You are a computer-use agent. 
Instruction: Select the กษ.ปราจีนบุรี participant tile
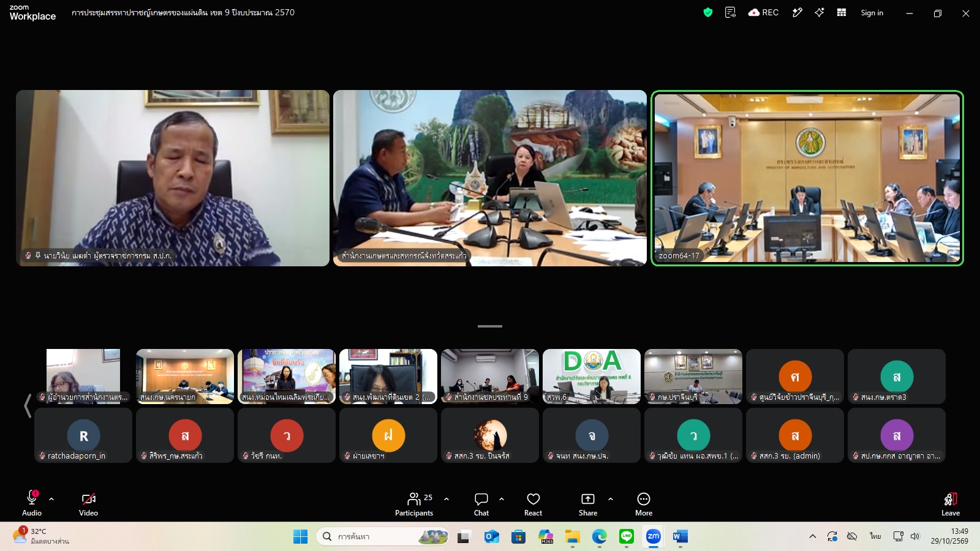[x=693, y=377]
